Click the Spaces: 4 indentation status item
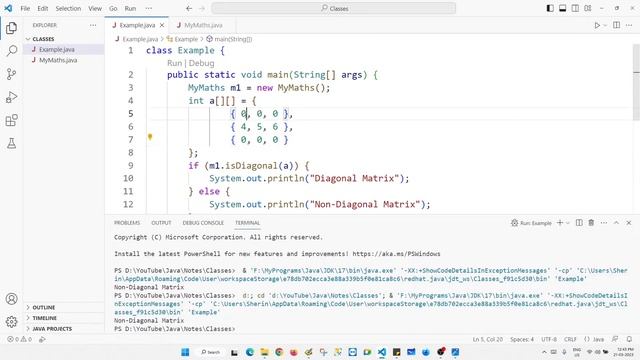This screenshot has height=360, width=640. (522, 339)
